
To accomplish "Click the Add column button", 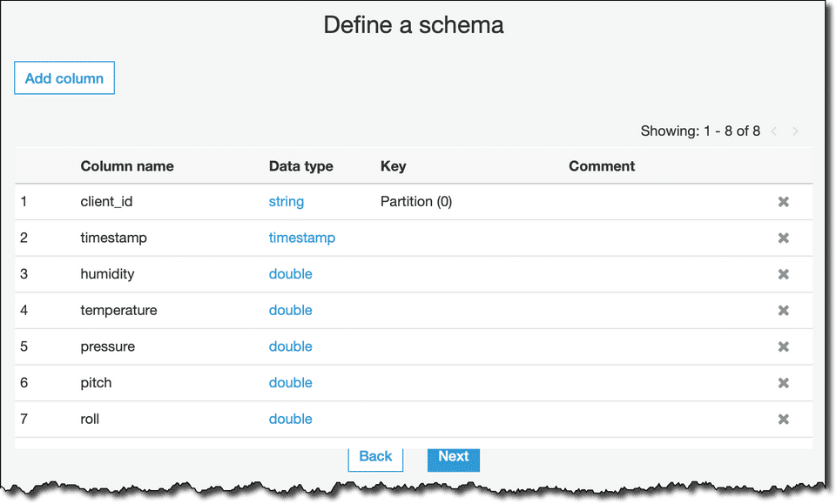I will [64, 78].
